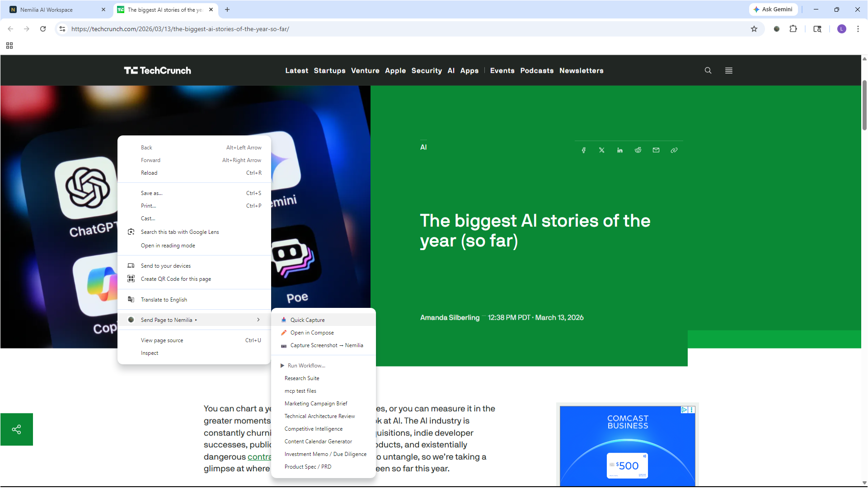868x488 pixels.
Task: Open Amanda Silberling's author page
Action: (449, 317)
